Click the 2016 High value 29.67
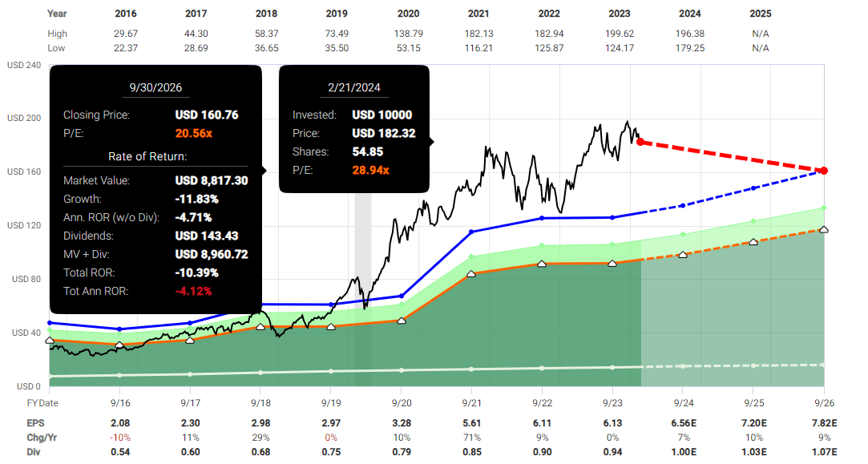The height and width of the screenshot is (464, 868). pos(125,34)
